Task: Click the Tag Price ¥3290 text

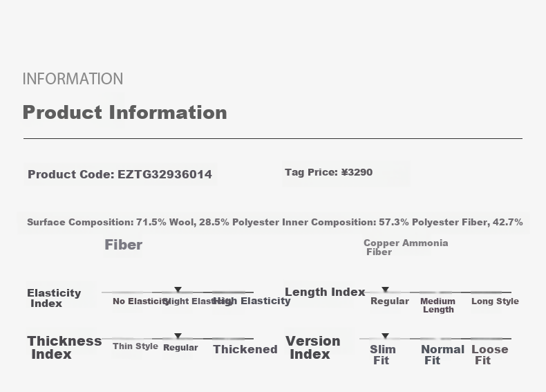Action: coord(329,172)
